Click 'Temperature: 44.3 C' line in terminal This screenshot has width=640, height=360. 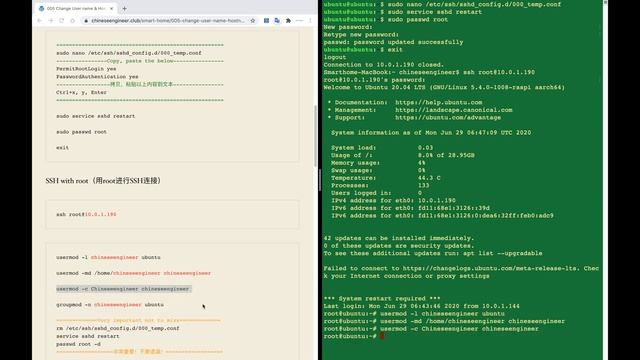386,178
